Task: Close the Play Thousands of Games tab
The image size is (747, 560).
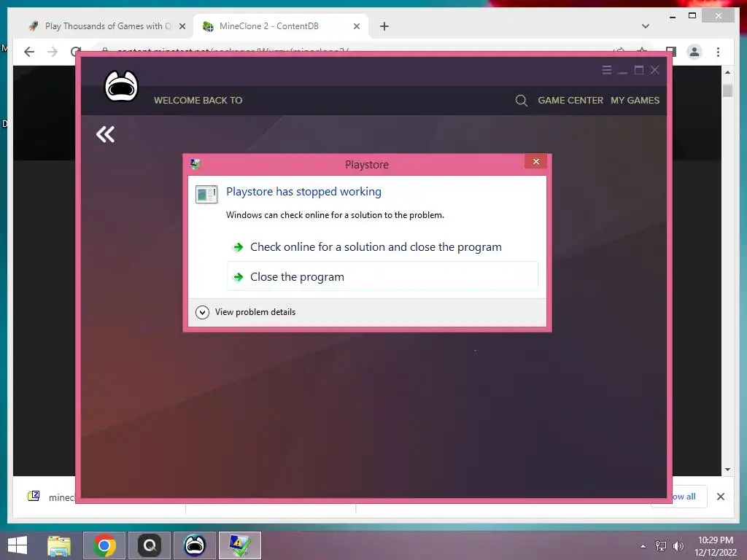Action: pyautogui.click(x=182, y=27)
